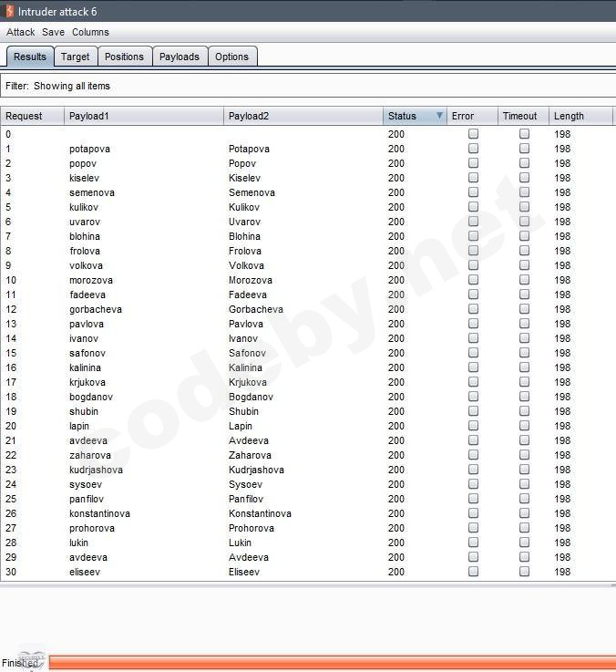This screenshot has width=616, height=672.
Task: Click status 200 in request 12 row
Action: [x=396, y=309]
